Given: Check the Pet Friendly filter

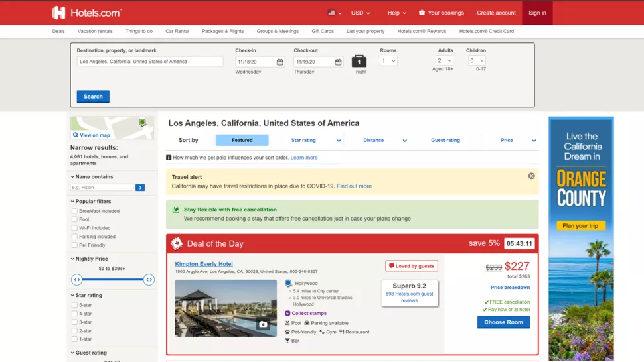Looking at the screenshot, I should tap(74, 245).
